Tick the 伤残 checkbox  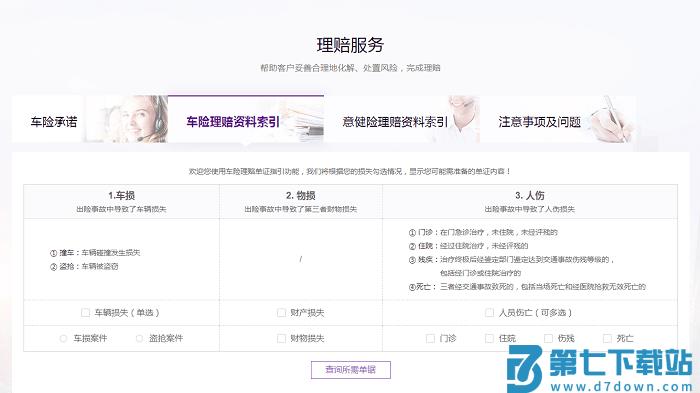[x=548, y=339]
